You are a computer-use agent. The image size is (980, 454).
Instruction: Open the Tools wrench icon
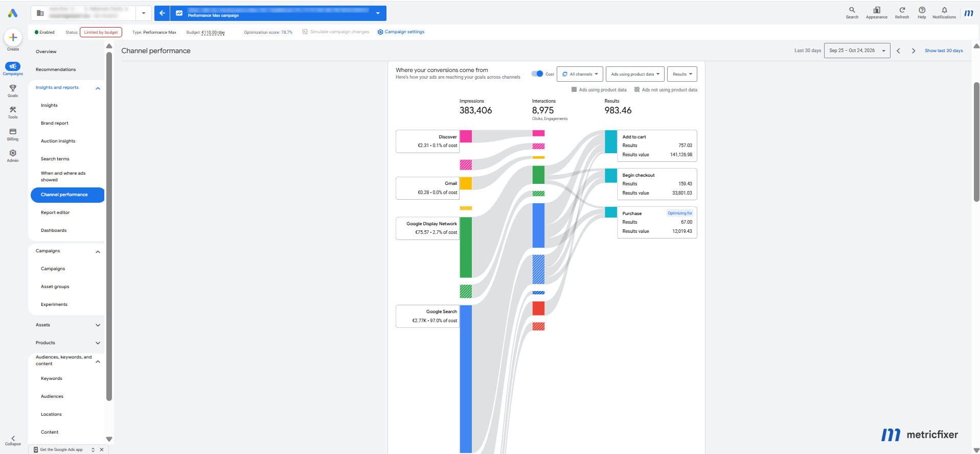[13, 109]
